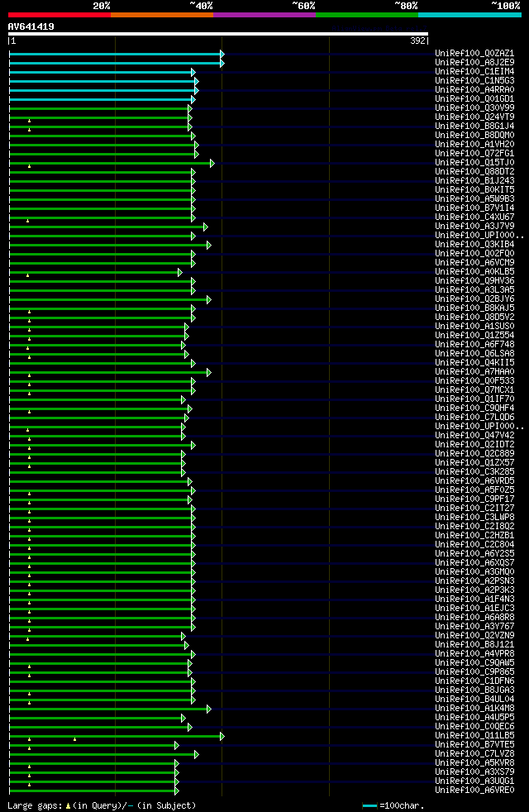Click the query end position 392
529x812 pixels.
[417, 41]
